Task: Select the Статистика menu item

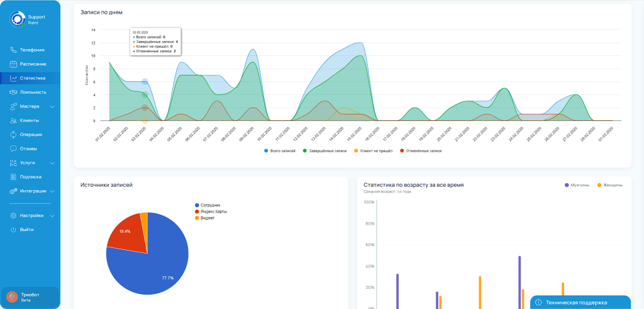Action: click(x=32, y=78)
